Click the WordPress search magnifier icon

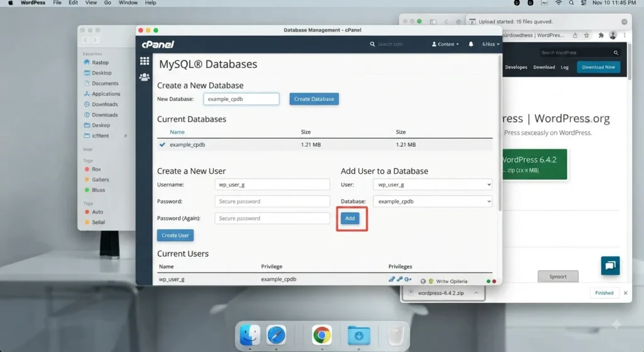[x=616, y=53]
